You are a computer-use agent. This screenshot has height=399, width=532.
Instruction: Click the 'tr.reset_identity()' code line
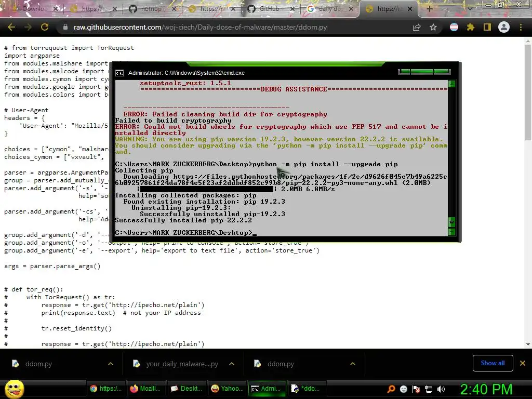tap(76, 328)
